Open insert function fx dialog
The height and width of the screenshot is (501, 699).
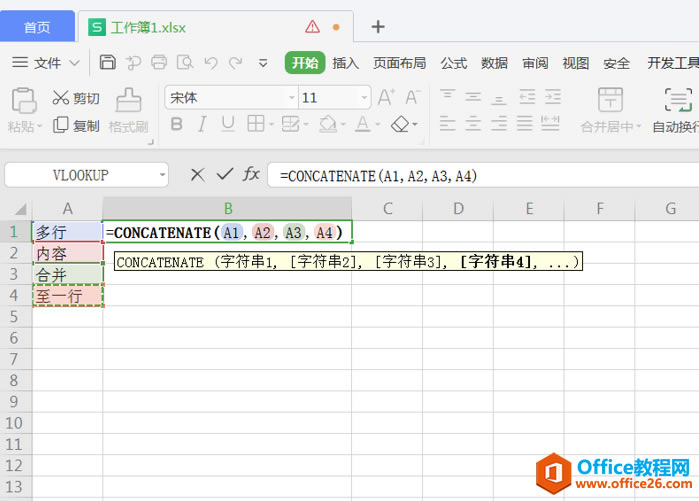[251, 174]
